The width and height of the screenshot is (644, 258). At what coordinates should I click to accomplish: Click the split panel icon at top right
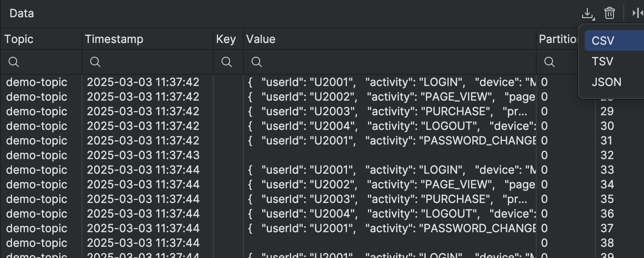(637, 14)
